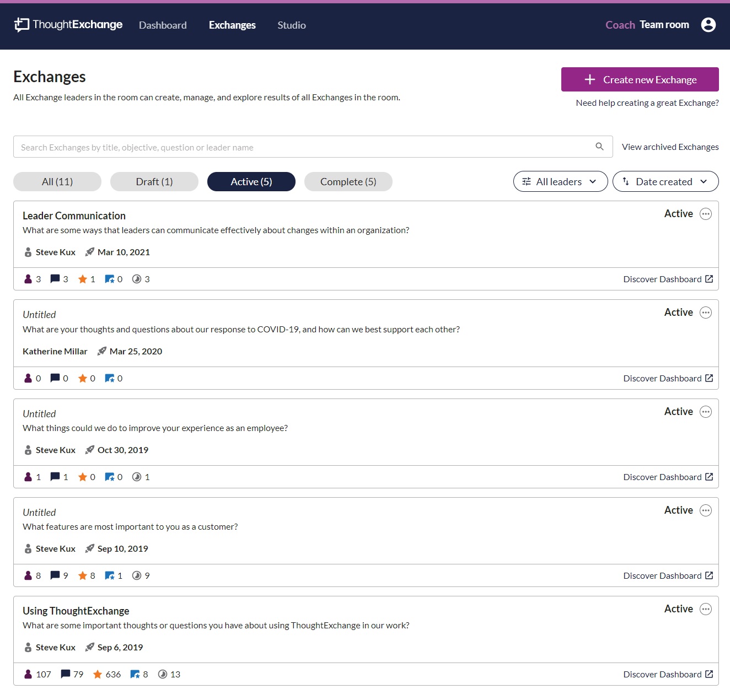Click the Mar 25, 2020 launch date

[x=136, y=352]
